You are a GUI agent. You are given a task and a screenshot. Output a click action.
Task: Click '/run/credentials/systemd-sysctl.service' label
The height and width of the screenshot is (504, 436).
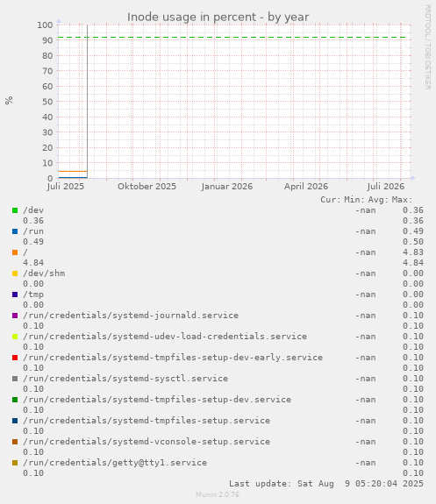pos(125,379)
